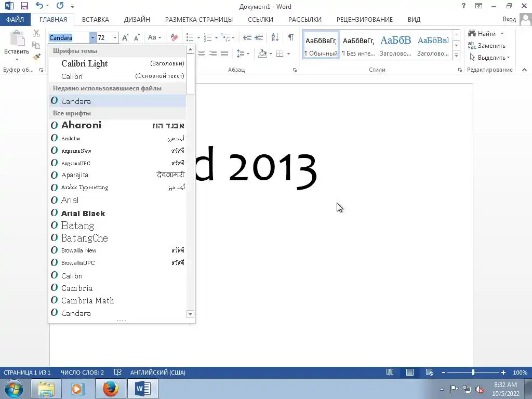Apply a bulleted list
This screenshot has height=399, width=532.
(x=190, y=37)
